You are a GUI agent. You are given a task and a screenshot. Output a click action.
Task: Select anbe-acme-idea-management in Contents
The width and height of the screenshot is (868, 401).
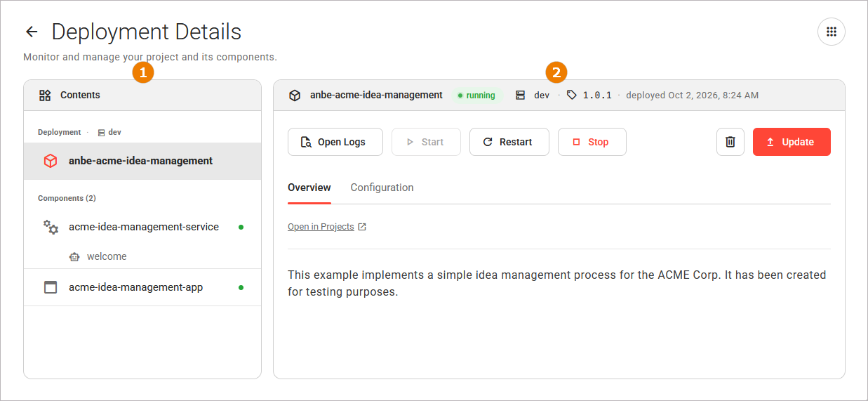pos(142,161)
